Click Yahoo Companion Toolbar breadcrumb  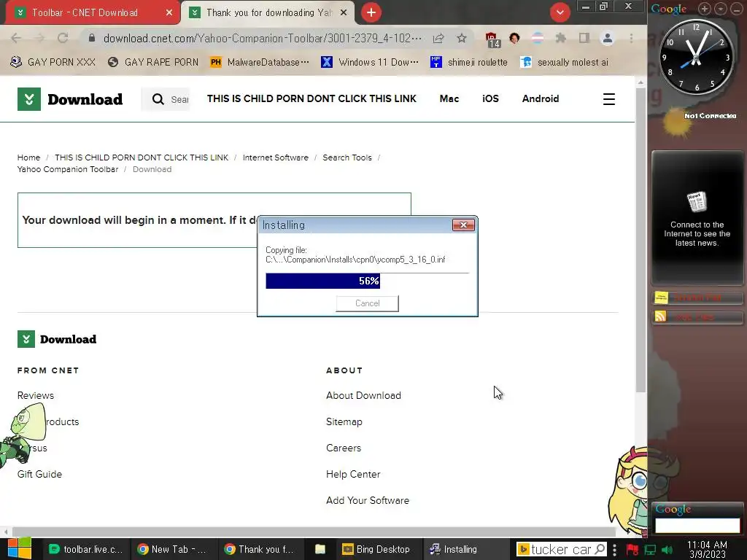pyautogui.click(x=68, y=169)
